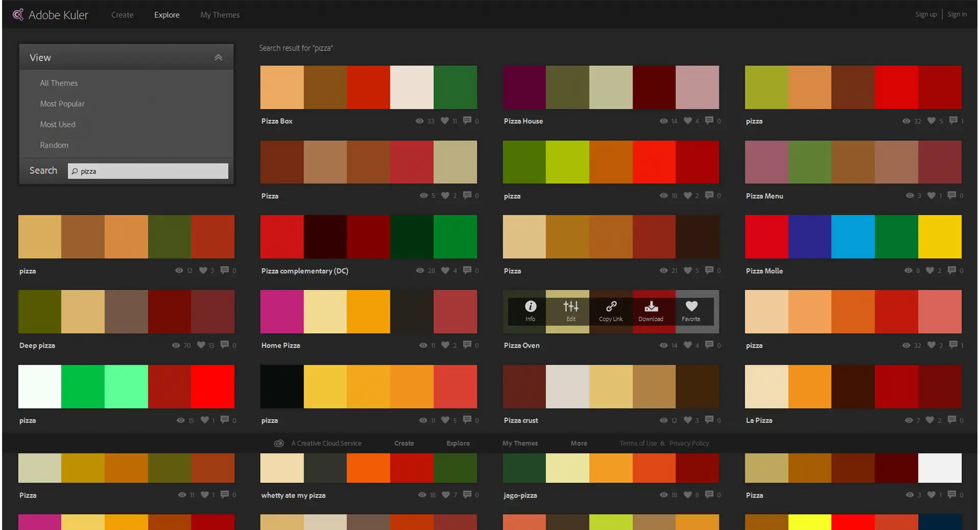
Task: Click the heart icon under Deep pizza
Action: click(202, 345)
